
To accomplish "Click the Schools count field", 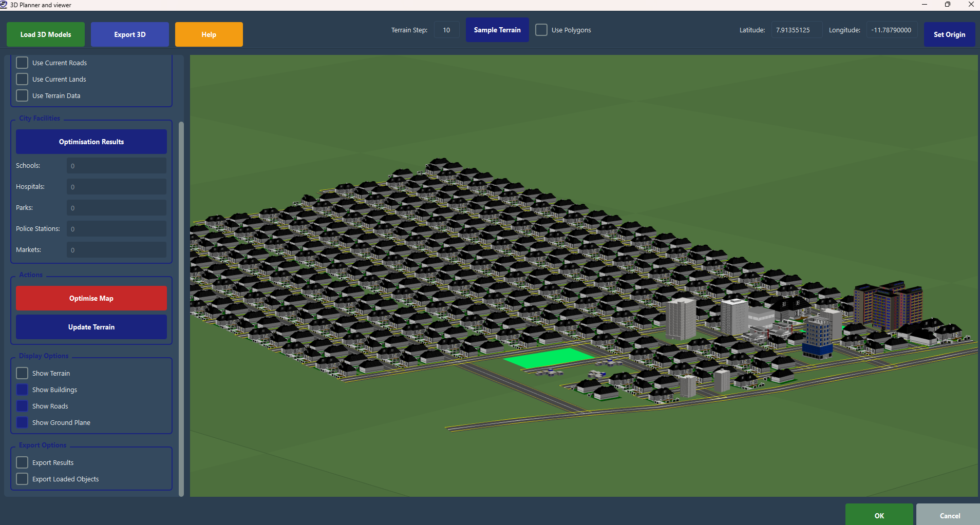I will [117, 166].
